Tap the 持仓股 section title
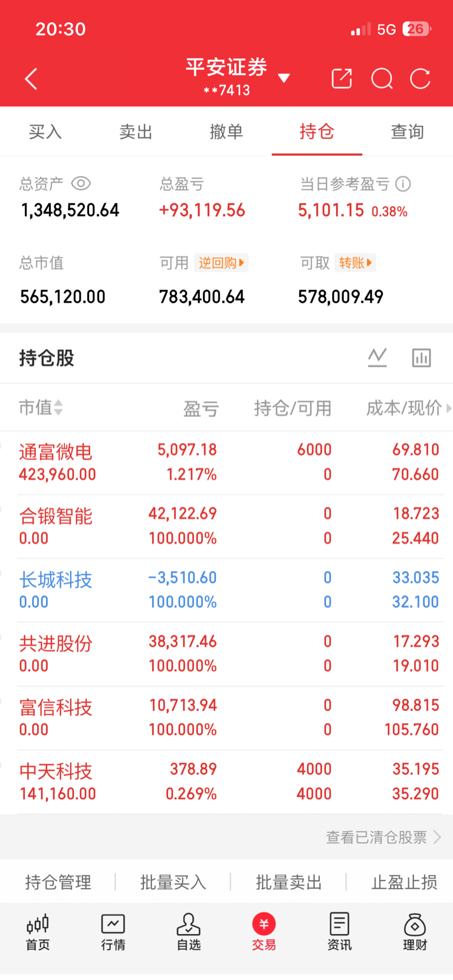Viewport: 453px width, 980px height. (x=47, y=358)
